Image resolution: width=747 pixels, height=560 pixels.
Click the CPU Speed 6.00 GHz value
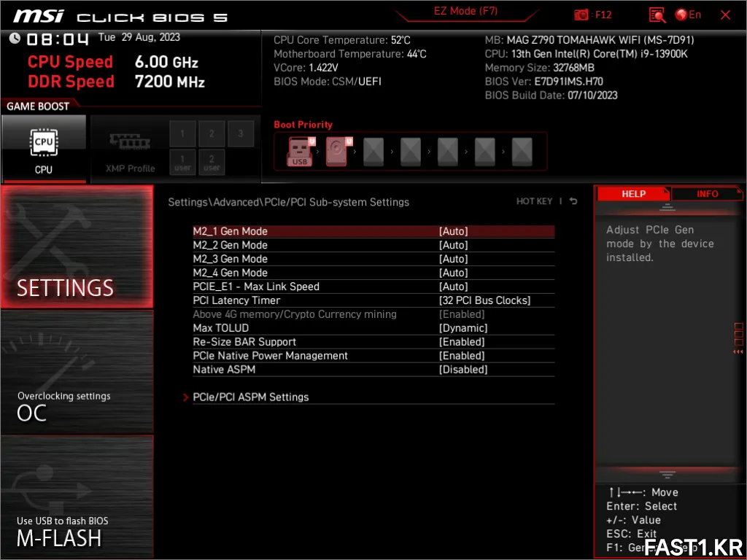click(x=166, y=62)
